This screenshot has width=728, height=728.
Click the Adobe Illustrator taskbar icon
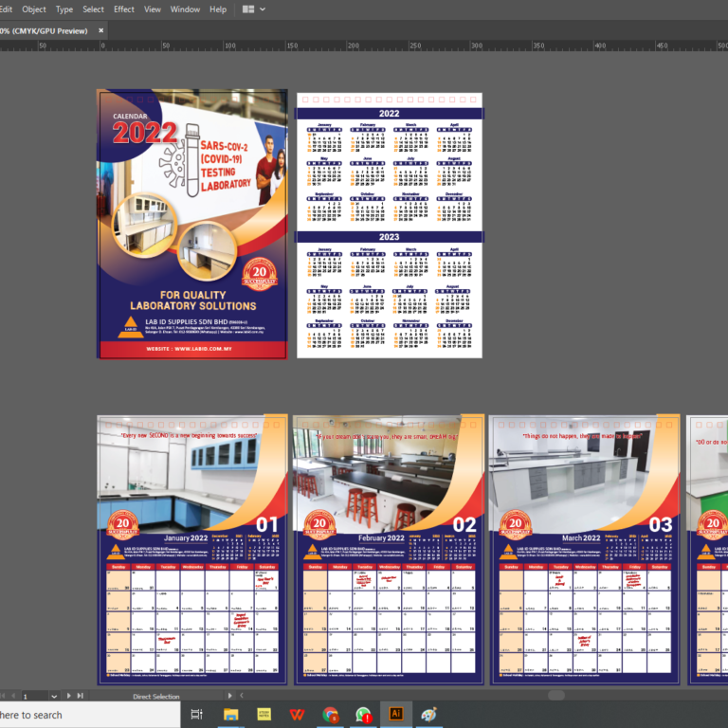pyautogui.click(x=396, y=715)
